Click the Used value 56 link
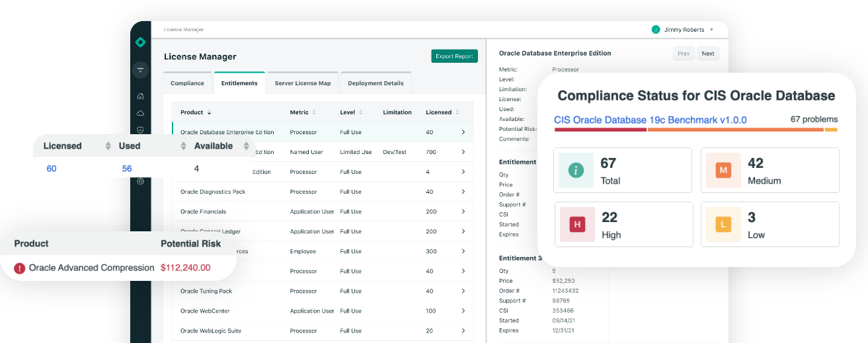This screenshot has height=343, width=868. 127,169
